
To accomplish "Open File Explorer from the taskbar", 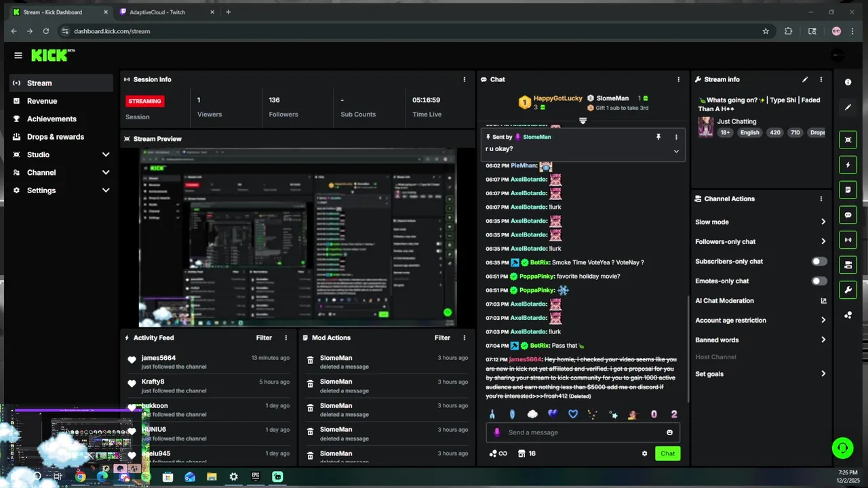I will pos(212,476).
